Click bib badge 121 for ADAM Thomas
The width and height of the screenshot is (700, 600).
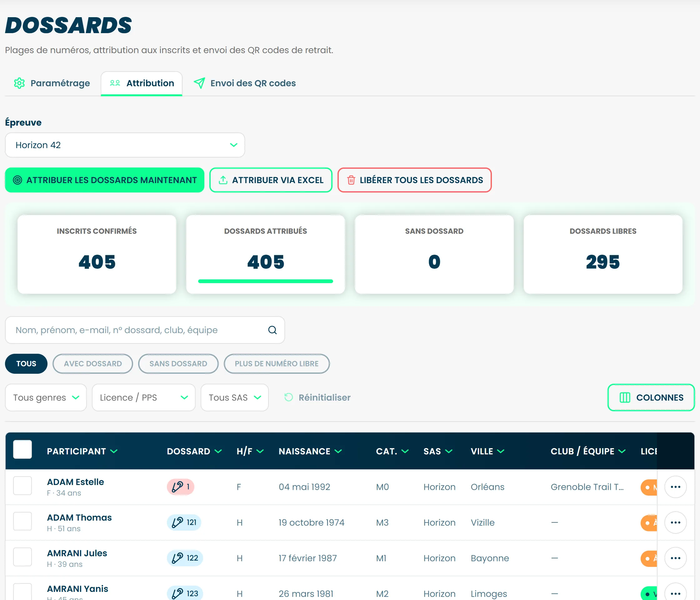click(184, 522)
